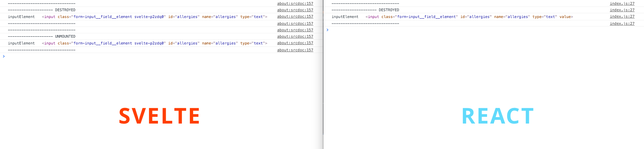Viewport: 644px width, 149px height.
Task: Click the svelte-p2zdq0 input markup under Svelte DESTROYED
Action: [x=155, y=17]
